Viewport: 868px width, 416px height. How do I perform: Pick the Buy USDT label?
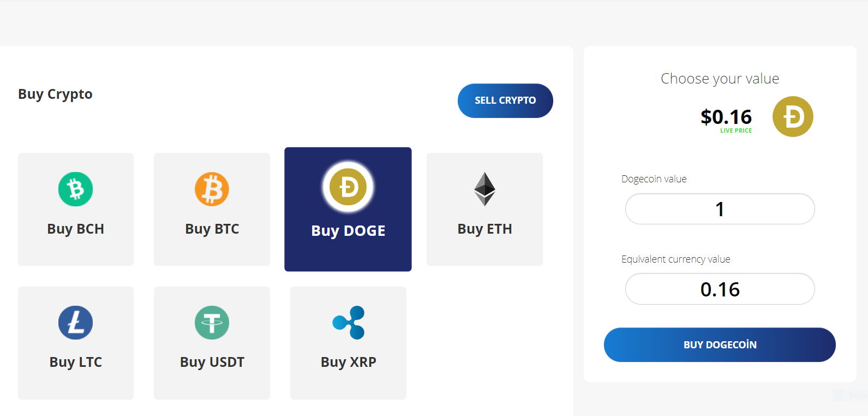pyautogui.click(x=212, y=362)
